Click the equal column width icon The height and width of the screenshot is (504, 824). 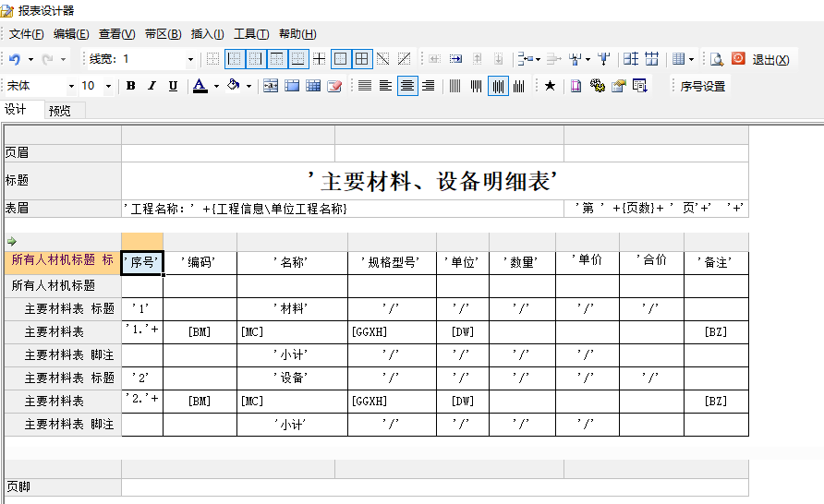pyautogui.click(x=651, y=59)
